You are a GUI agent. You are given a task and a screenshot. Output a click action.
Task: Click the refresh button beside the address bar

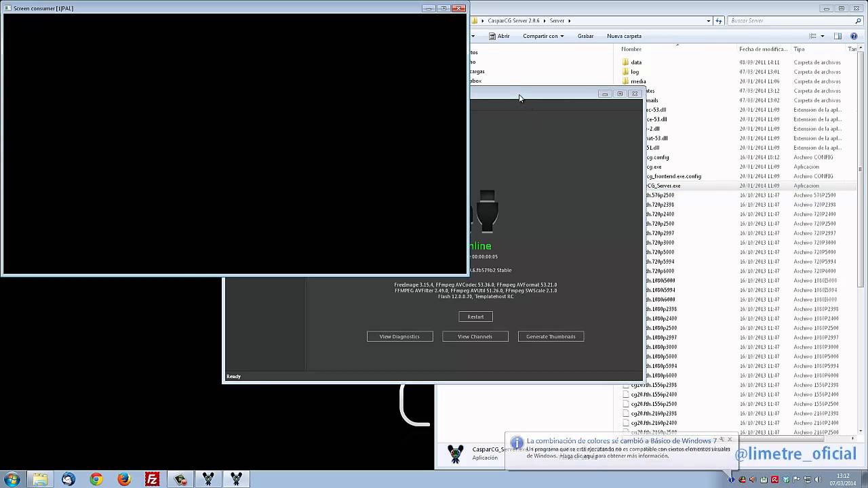click(719, 20)
